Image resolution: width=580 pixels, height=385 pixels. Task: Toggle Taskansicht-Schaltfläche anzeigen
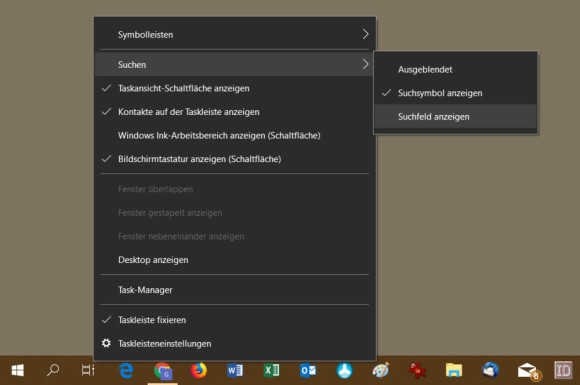click(235, 88)
